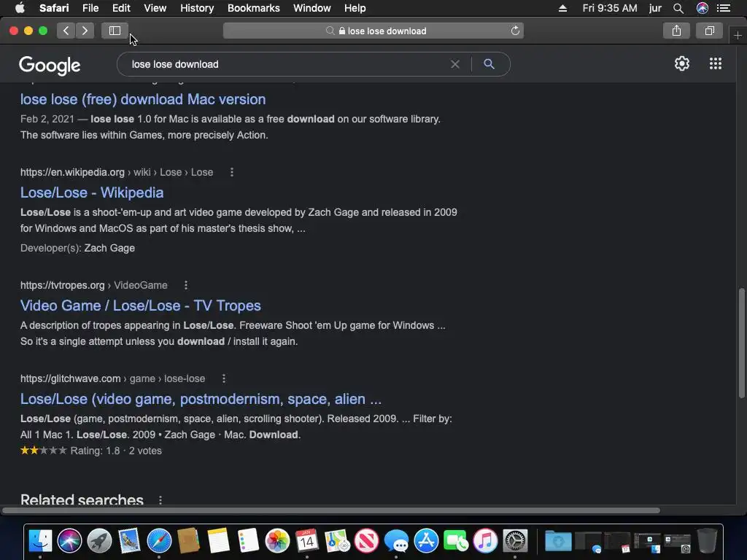Image resolution: width=747 pixels, height=560 pixels.
Task: Open Messages from the Dock
Action: coord(396,541)
